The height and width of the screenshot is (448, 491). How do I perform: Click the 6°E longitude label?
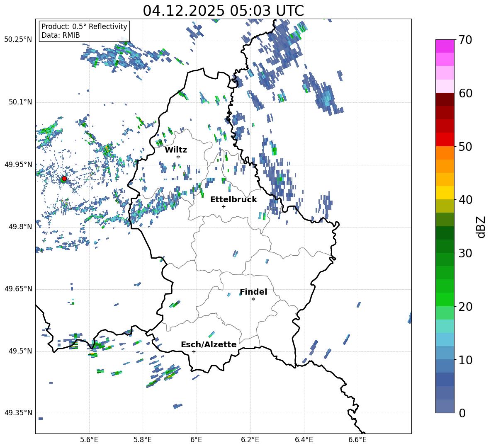[x=196, y=440]
